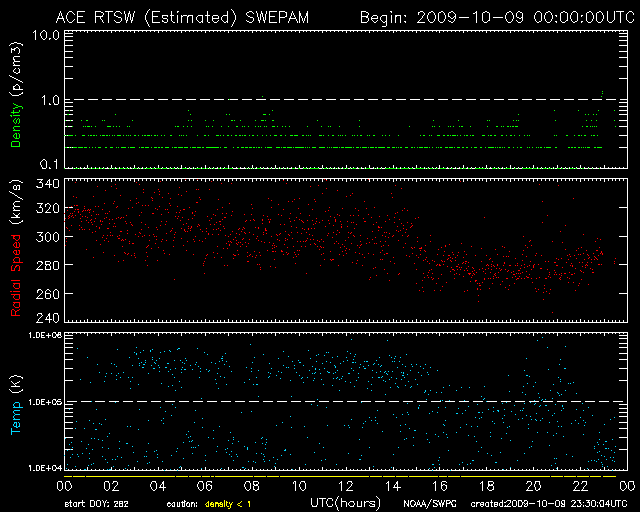Click the '1.0E+04' temperature tick label
640x512 pixels.
coord(45,468)
